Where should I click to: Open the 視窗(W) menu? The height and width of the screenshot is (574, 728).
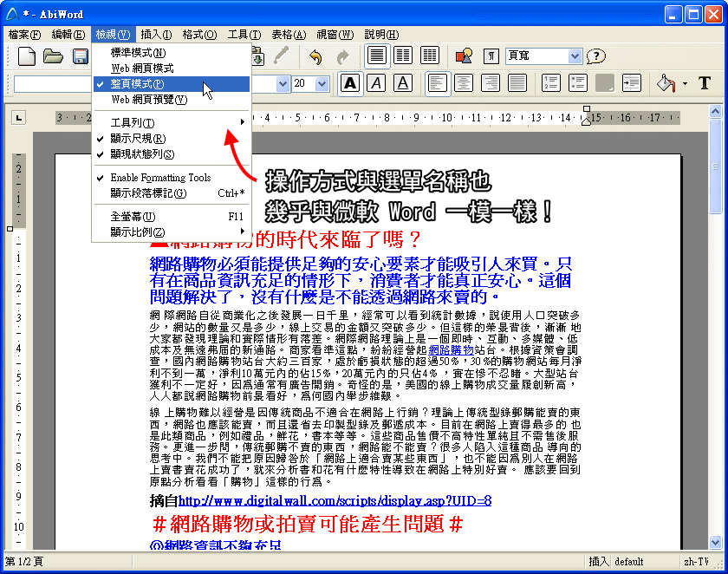pyautogui.click(x=335, y=35)
